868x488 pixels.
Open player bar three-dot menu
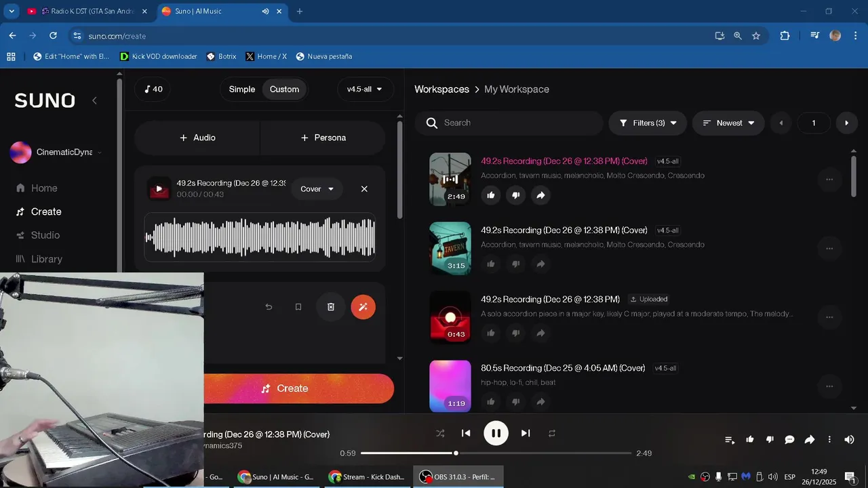tap(829, 440)
